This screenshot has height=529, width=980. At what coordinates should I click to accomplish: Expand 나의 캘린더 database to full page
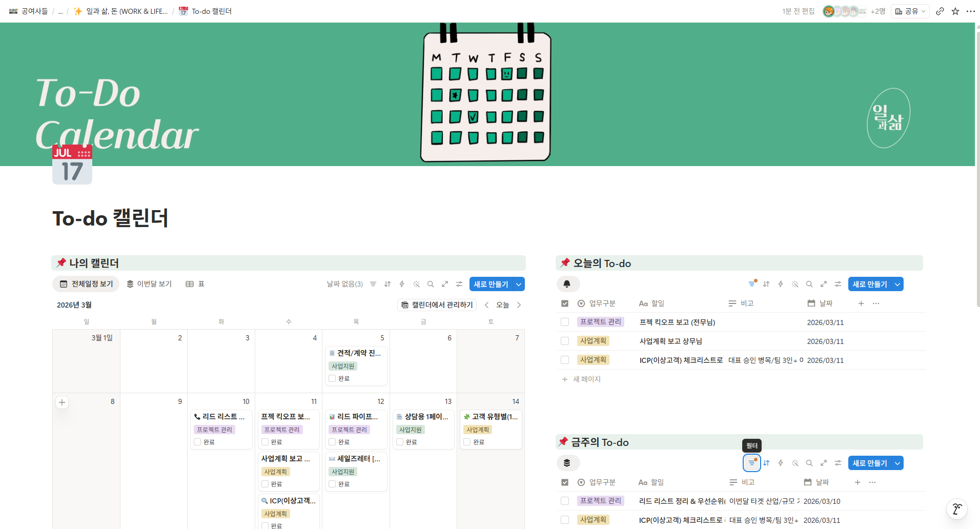point(445,284)
